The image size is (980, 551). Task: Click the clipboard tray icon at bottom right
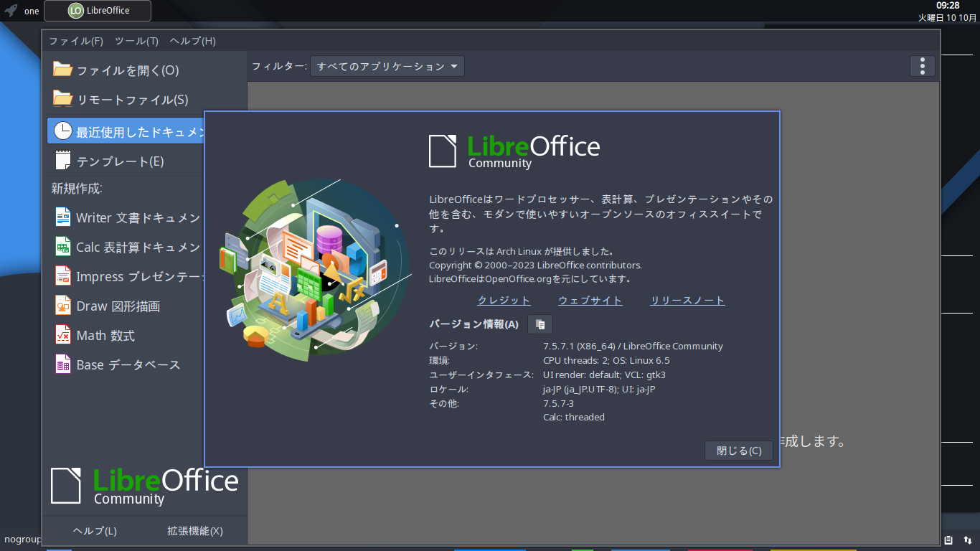point(948,540)
